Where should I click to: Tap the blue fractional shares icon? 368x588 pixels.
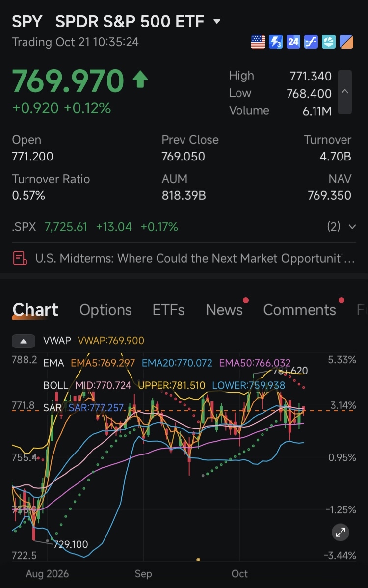[311, 42]
